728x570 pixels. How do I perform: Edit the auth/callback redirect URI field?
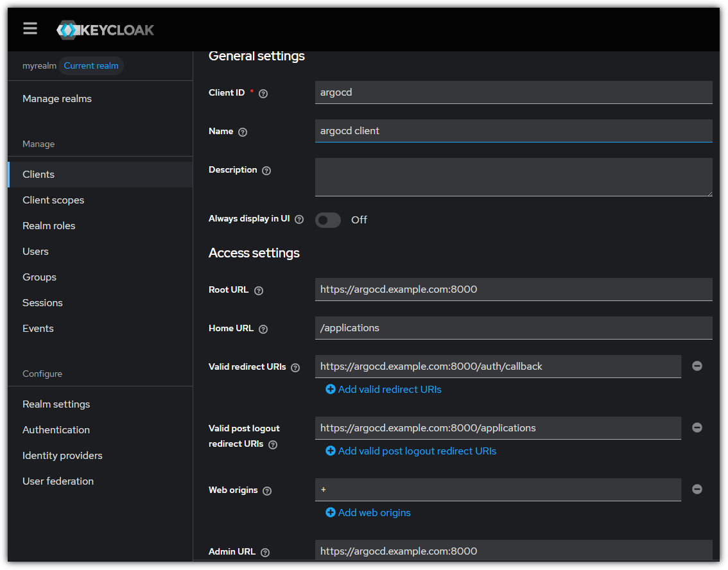[498, 367]
